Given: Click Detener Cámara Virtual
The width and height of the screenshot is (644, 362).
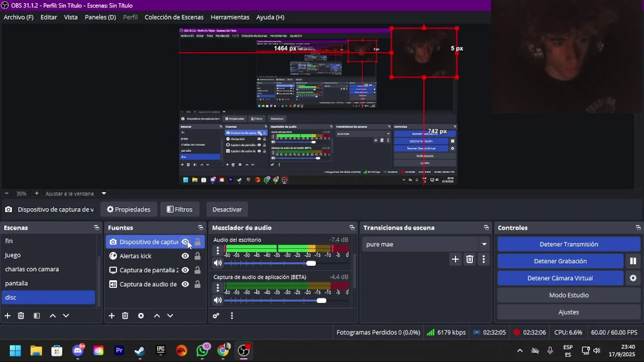Looking at the screenshot, I should coord(560,278).
